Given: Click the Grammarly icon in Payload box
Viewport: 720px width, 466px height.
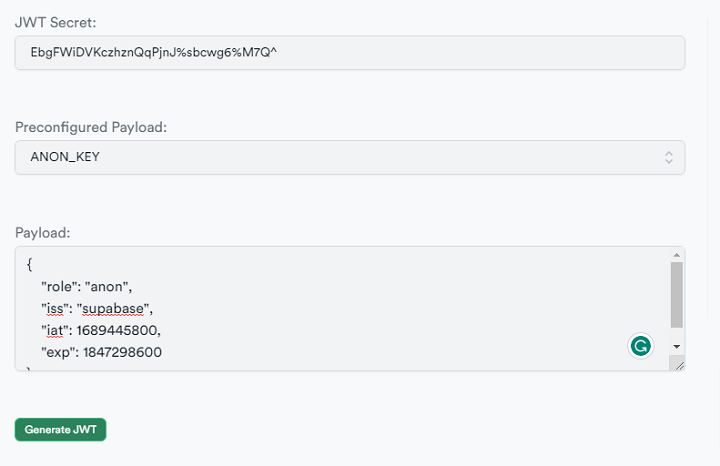Looking at the screenshot, I should [x=640, y=346].
